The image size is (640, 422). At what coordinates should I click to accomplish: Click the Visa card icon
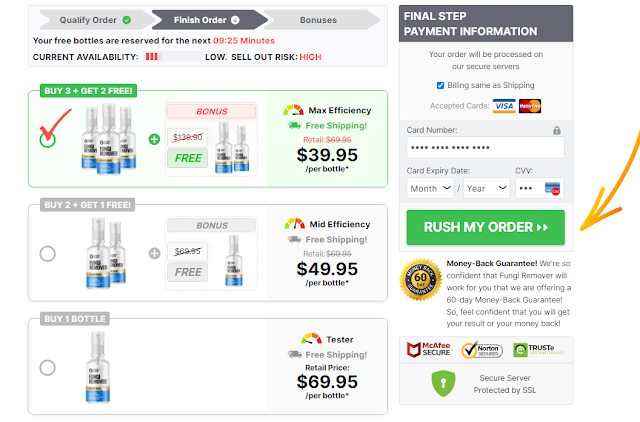click(504, 105)
